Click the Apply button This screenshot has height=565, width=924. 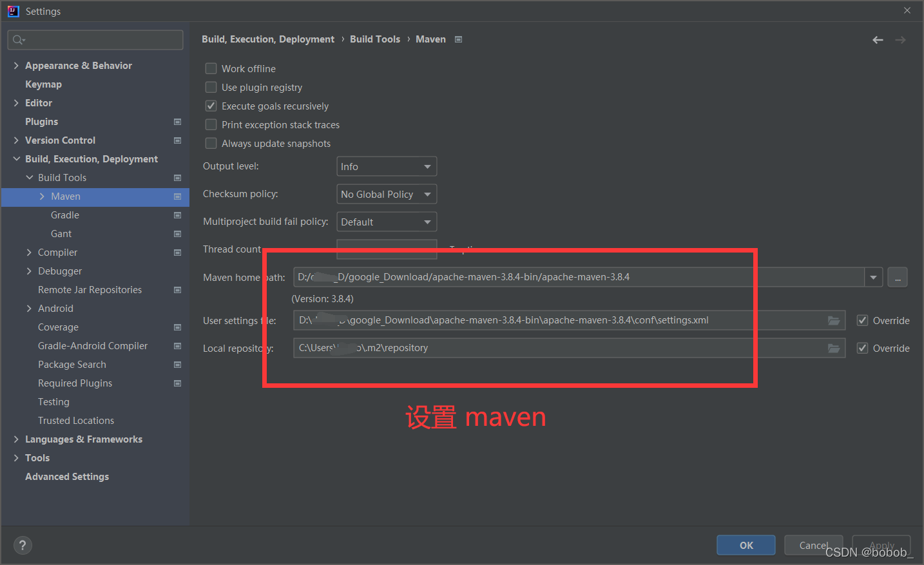click(881, 545)
